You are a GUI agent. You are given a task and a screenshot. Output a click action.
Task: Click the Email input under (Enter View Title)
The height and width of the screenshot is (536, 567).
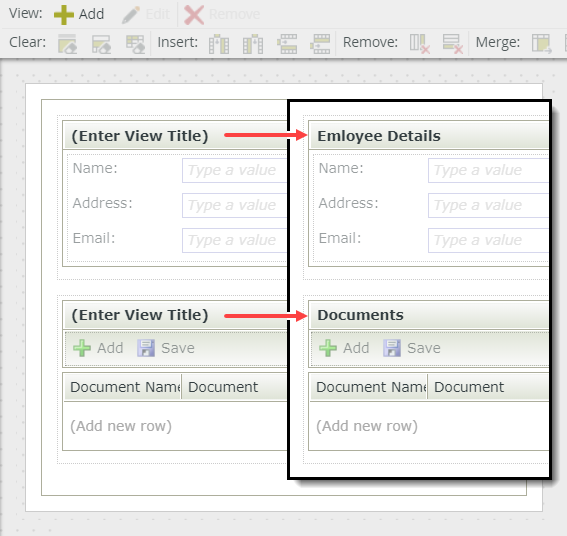coord(234,241)
